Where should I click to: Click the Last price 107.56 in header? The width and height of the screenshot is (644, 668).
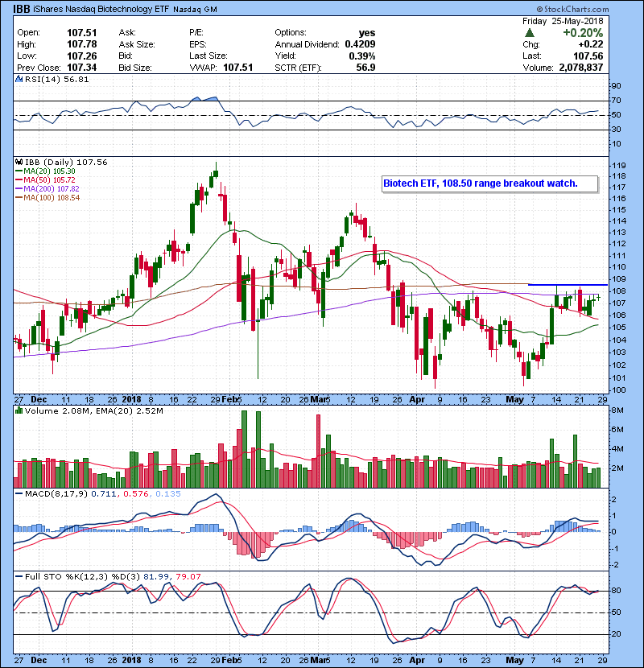tap(588, 56)
